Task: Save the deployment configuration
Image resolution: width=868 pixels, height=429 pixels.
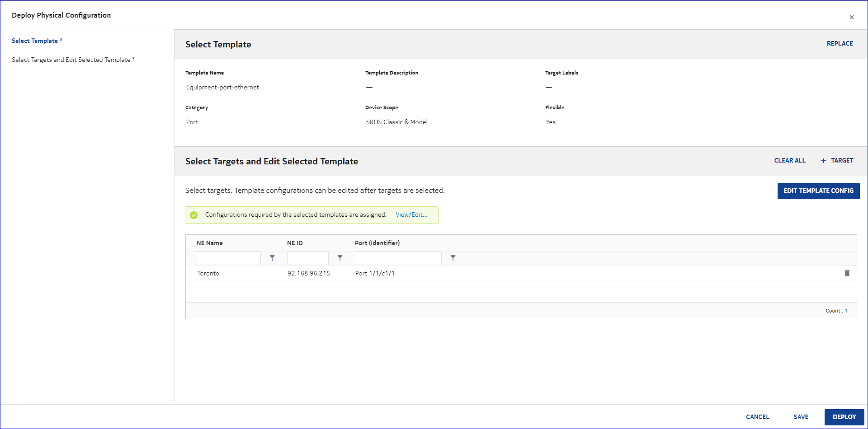Action: pos(801,417)
